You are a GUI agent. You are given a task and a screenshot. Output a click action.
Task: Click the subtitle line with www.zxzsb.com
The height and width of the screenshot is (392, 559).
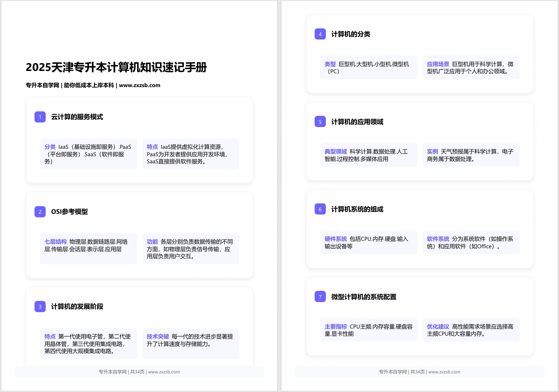point(93,85)
